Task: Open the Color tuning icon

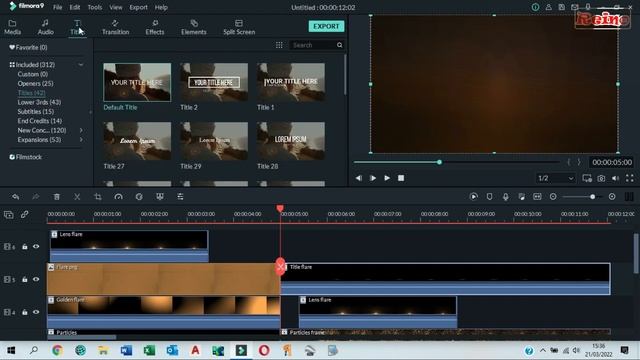Action: tap(139, 197)
